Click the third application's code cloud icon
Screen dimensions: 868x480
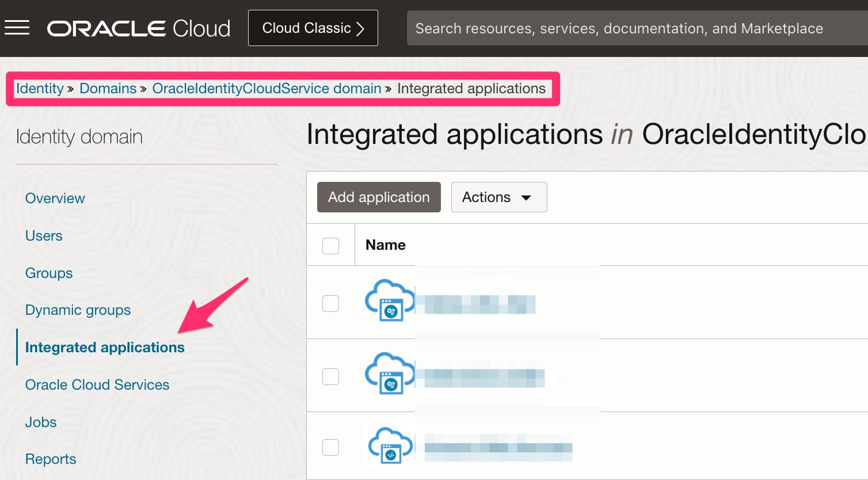pyautogui.click(x=390, y=445)
